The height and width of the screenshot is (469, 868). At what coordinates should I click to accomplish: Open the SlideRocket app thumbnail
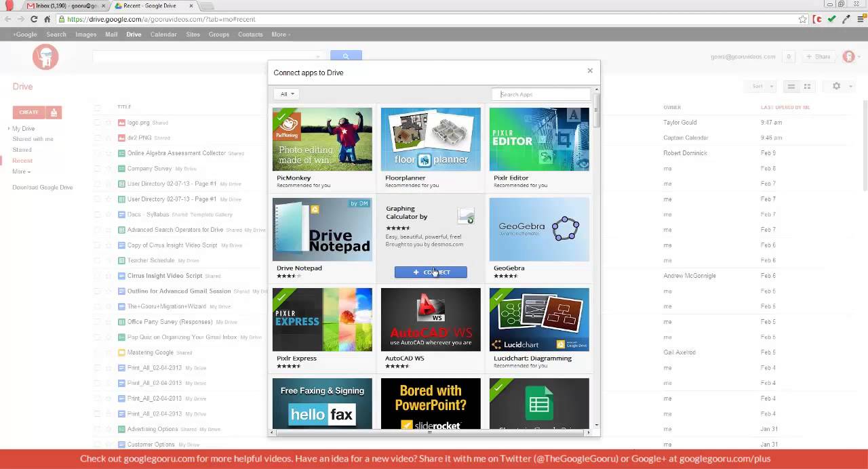coord(431,404)
